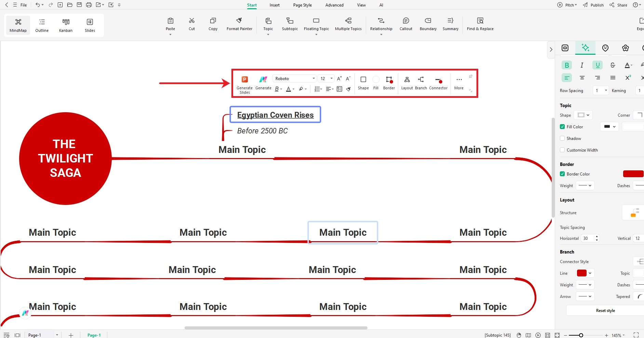Open Find & Replace

(480, 24)
